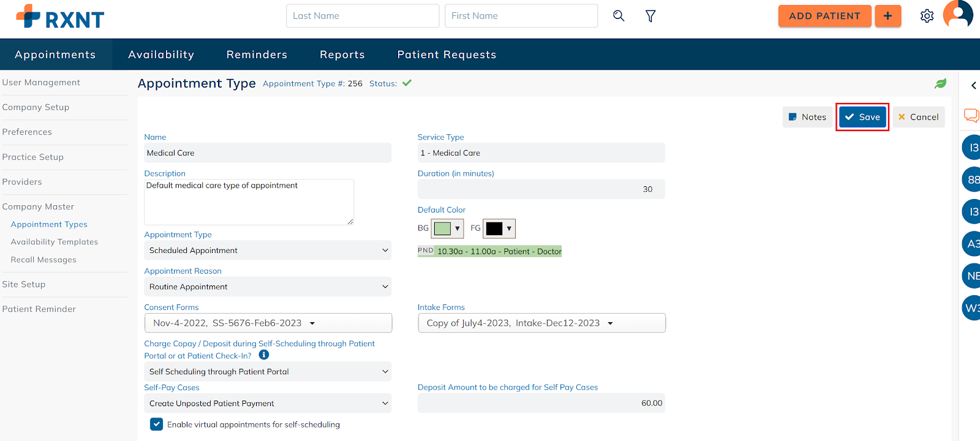
Task: Open the Consent Forms multi-select
Action: (x=268, y=323)
